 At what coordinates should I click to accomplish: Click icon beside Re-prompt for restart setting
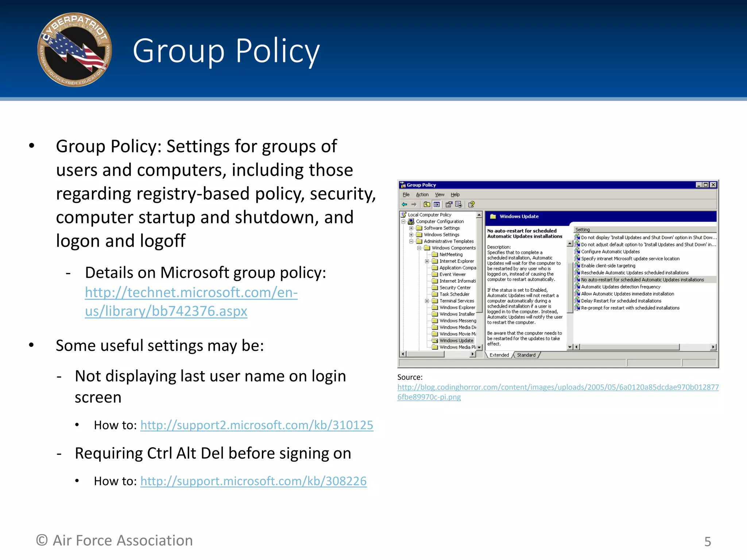577,308
